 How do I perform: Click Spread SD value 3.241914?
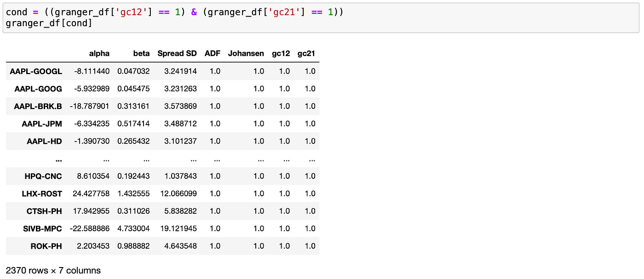[180, 71]
